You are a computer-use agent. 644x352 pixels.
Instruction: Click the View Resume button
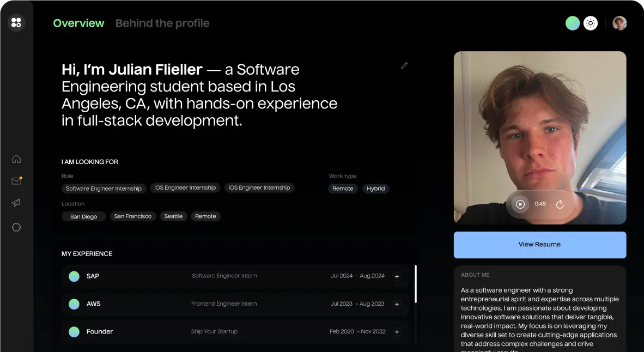pyautogui.click(x=539, y=244)
